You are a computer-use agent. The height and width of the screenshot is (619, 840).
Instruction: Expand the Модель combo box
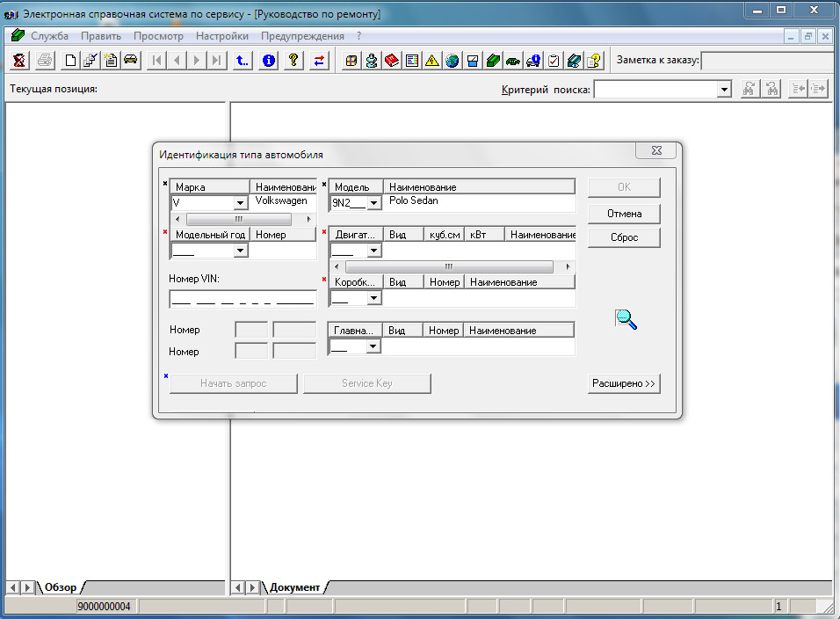click(x=373, y=203)
